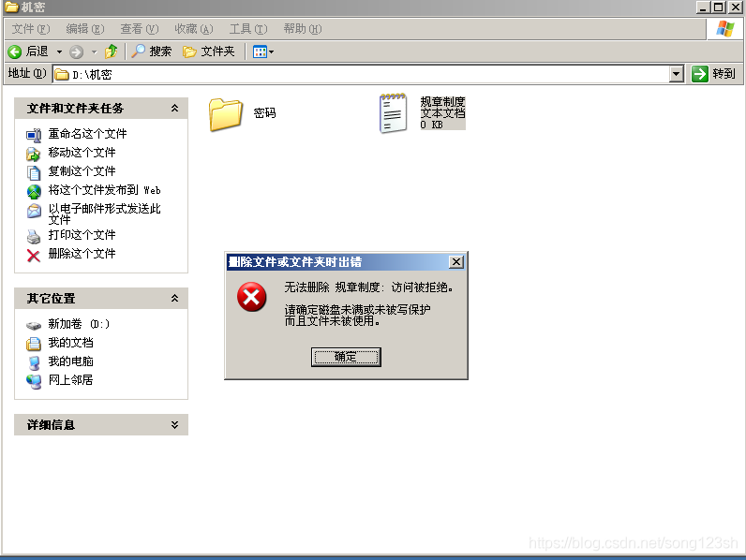
Task: Click the folder icon in 机密 title bar
Action: tap(11, 7)
